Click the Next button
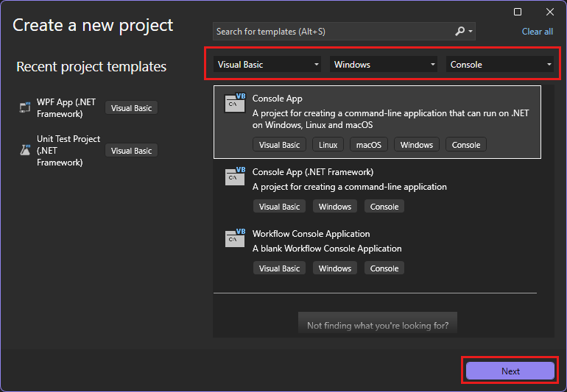 tap(510, 371)
